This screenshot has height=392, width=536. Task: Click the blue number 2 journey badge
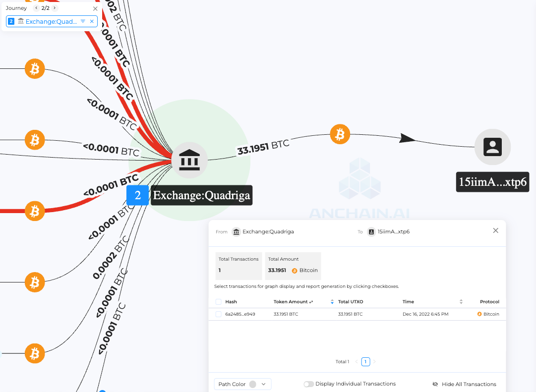(x=137, y=195)
